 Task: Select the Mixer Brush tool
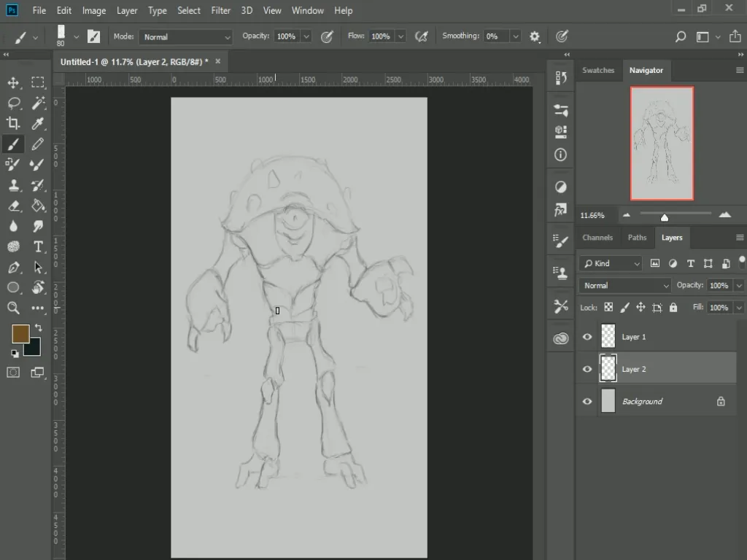[x=38, y=165]
